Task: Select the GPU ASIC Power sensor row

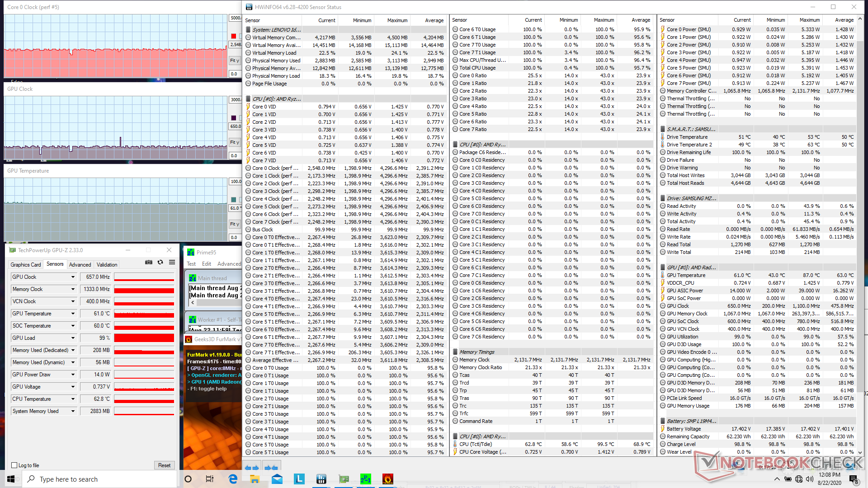Action: pyautogui.click(x=757, y=291)
